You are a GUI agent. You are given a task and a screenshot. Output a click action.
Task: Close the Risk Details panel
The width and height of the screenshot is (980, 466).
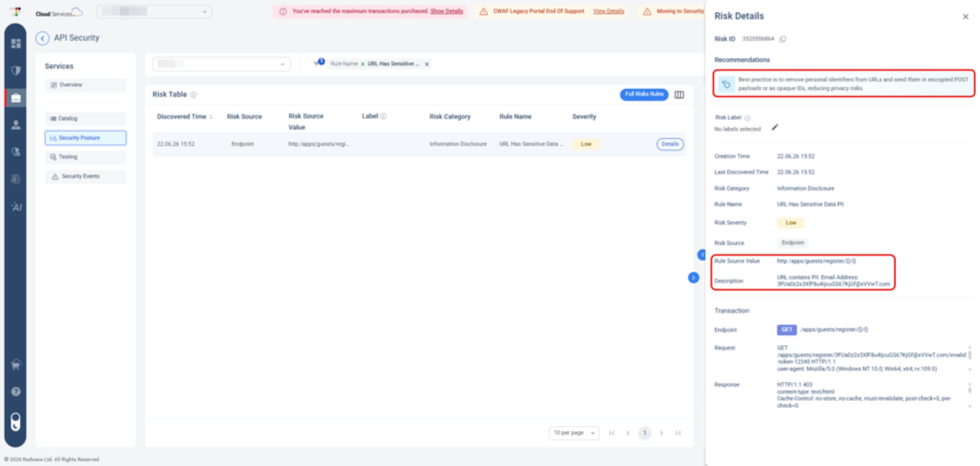965,17
